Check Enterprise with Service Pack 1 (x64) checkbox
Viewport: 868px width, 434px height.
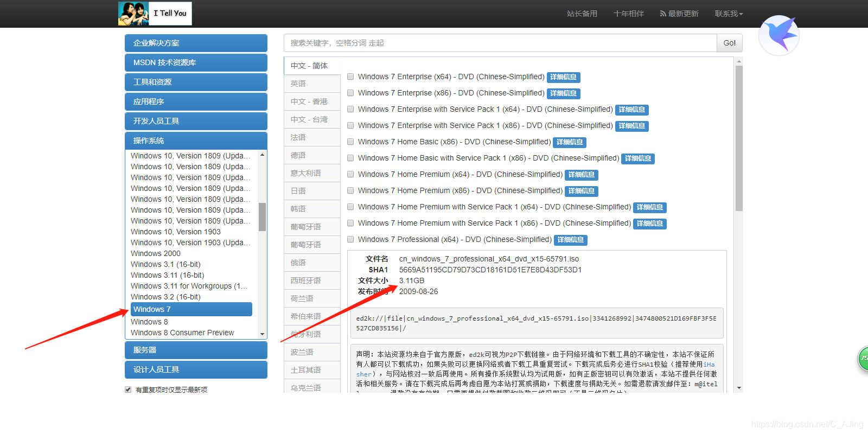point(350,109)
